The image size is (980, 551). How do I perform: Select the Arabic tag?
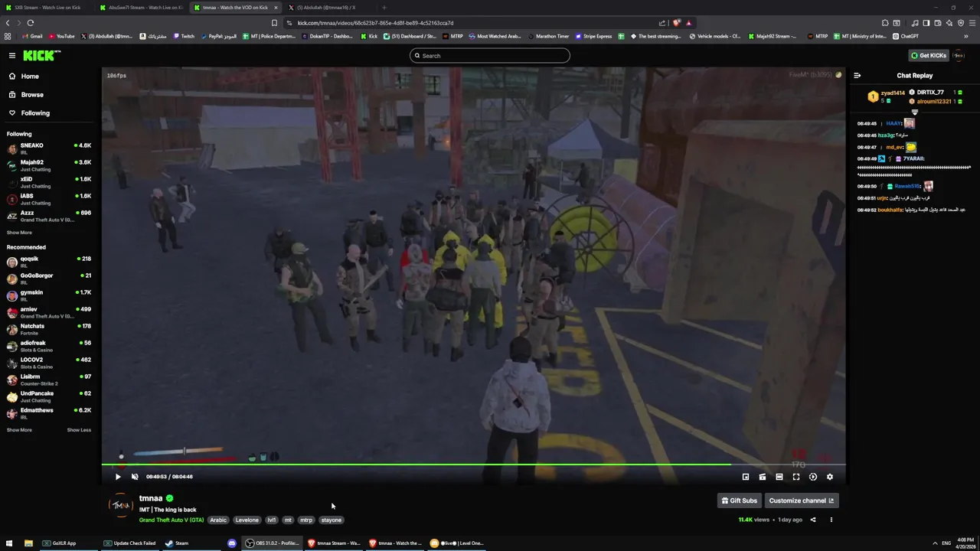point(218,520)
